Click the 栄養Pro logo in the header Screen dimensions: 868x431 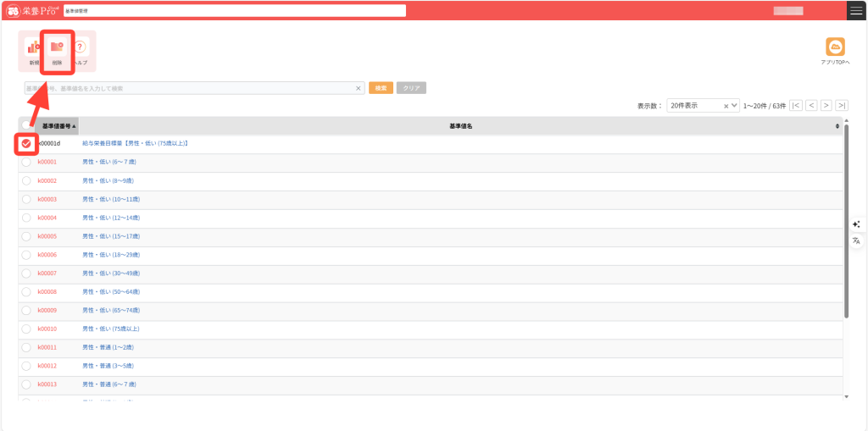(x=33, y=10)
